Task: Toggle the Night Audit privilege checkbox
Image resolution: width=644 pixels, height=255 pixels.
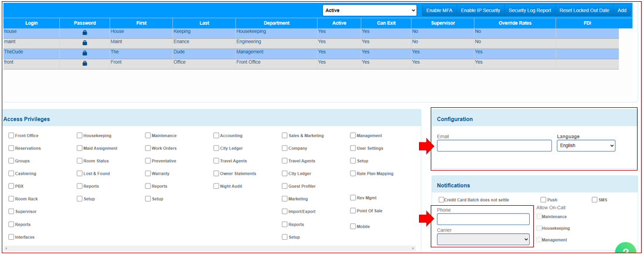Action: click(x=216, y=186)
